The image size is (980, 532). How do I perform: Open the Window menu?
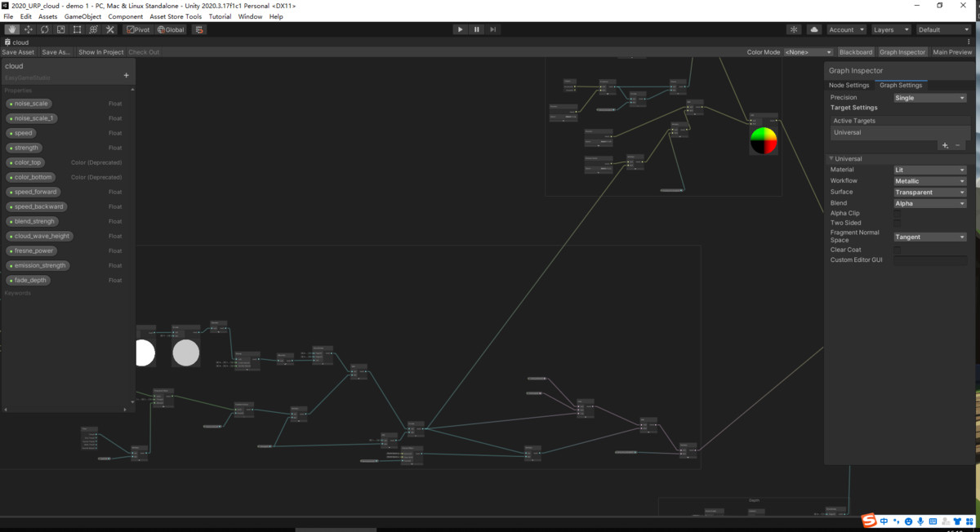(250, 16)
